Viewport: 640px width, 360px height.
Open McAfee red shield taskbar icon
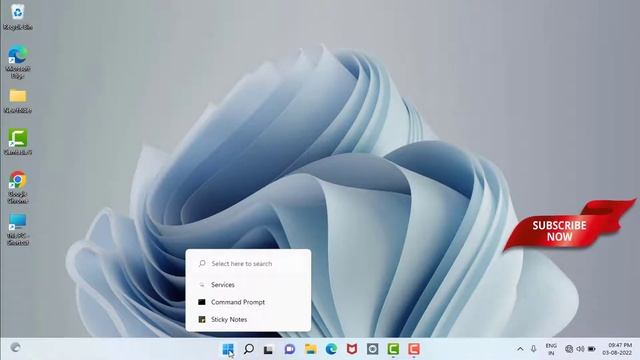pos(352,349)
